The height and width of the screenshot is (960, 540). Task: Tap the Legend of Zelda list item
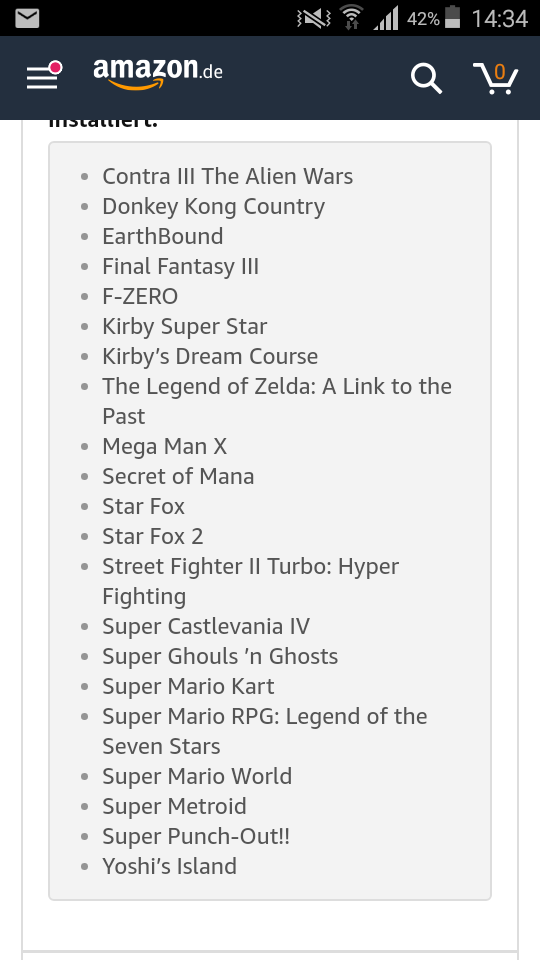click(x=277, y=401)
